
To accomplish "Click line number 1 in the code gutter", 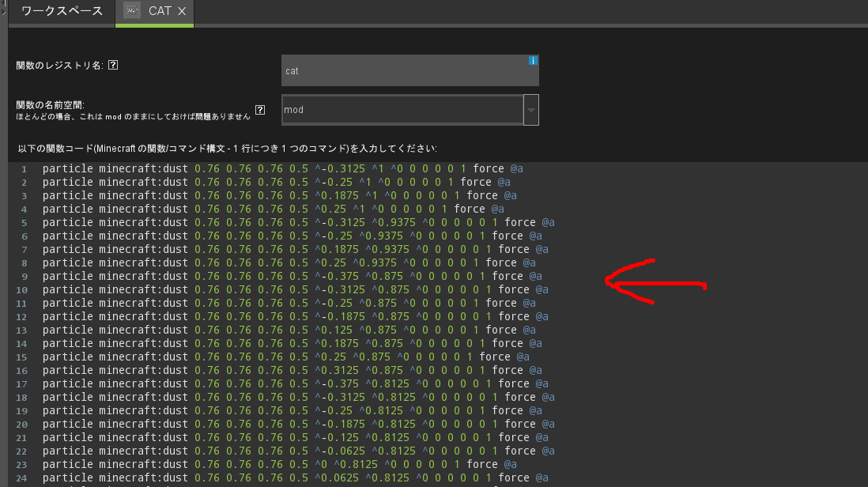I will [x=25, y=169].
